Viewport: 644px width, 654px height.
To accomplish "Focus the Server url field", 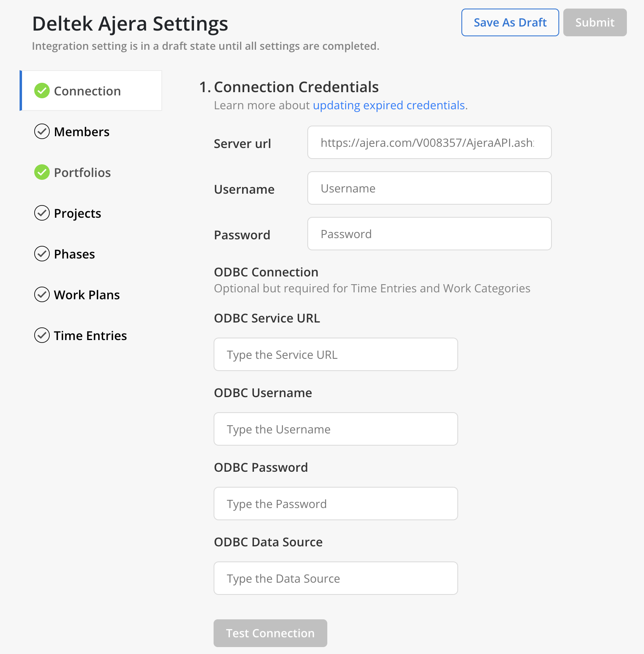I will 429,142.
